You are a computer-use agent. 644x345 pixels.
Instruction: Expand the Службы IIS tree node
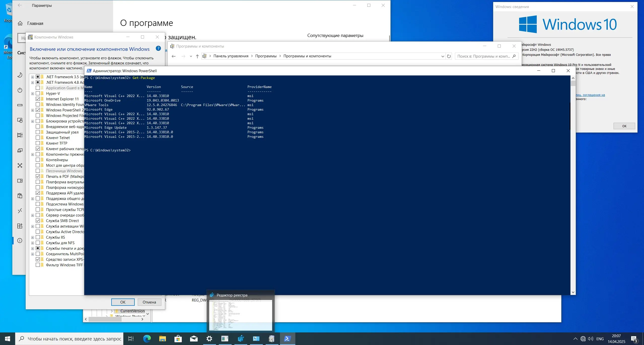(x=32, y=237)
